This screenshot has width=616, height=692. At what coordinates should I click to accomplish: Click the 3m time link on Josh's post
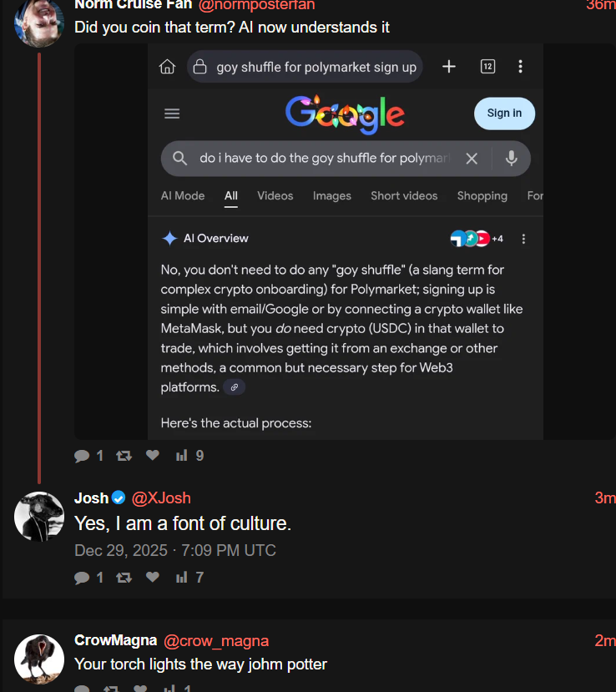tap(604, 498)
